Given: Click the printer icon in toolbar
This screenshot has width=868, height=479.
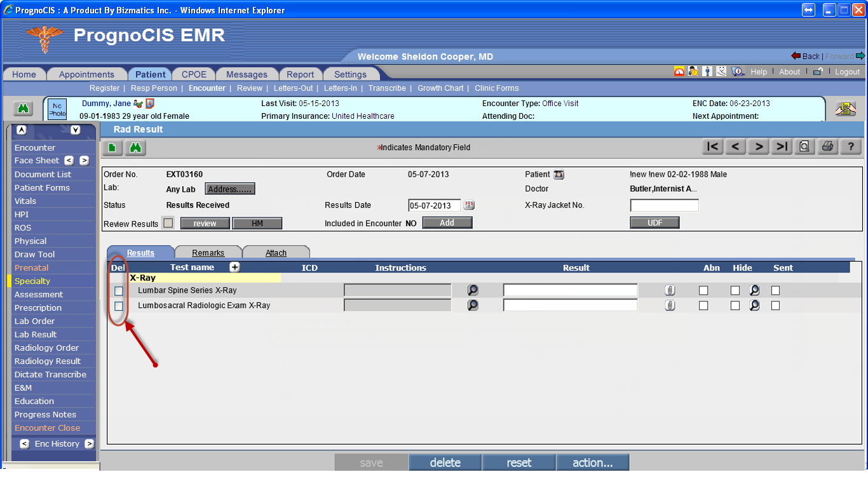Looking at the screenshot, I should pos(827,147).
